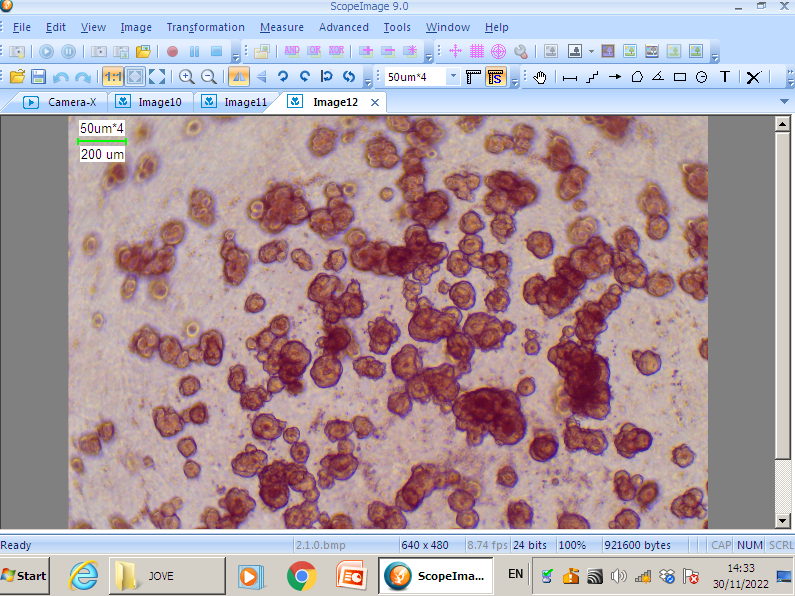Open the Measure menu
This screenshot has width=795, height=596.
coord(281,27)
